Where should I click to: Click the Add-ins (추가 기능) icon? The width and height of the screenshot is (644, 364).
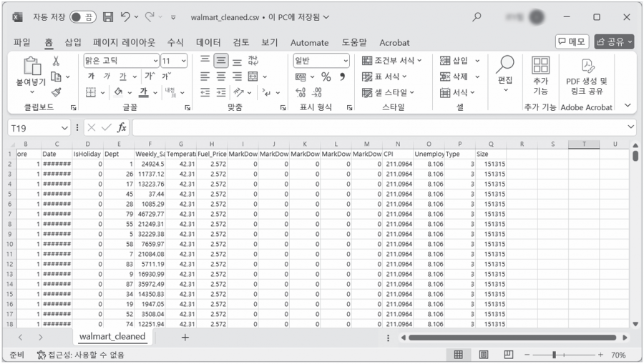point(540,66)
